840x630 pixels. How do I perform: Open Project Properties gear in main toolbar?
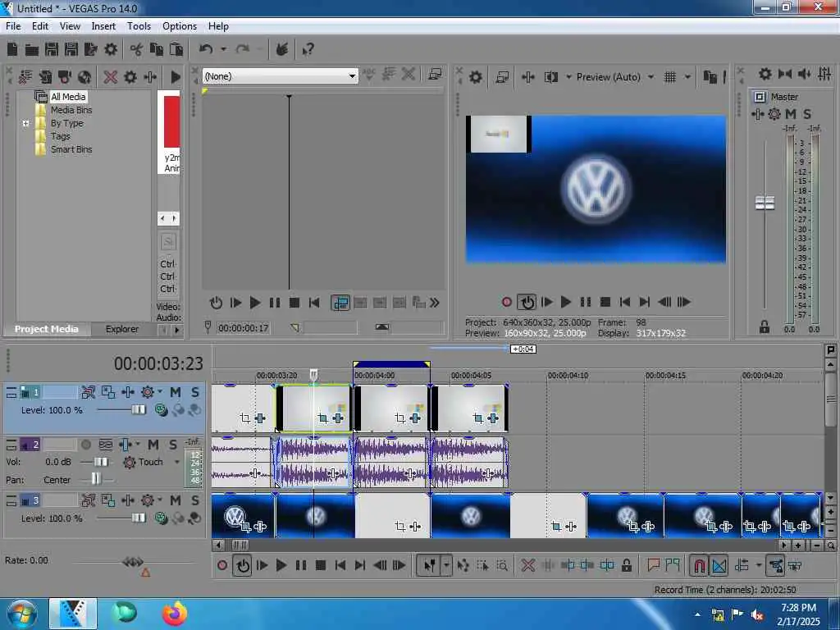(111, 50)
